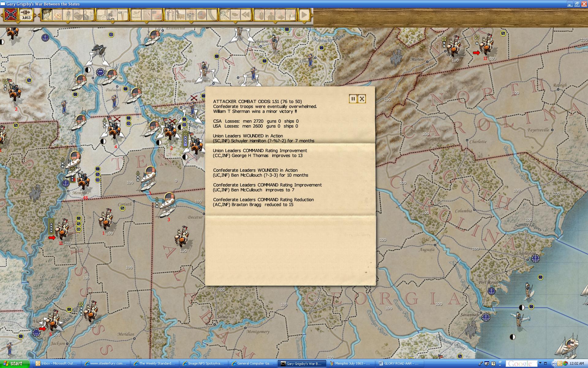Click the seated man at desk icon
588x368 pixels.
[112, 15]
